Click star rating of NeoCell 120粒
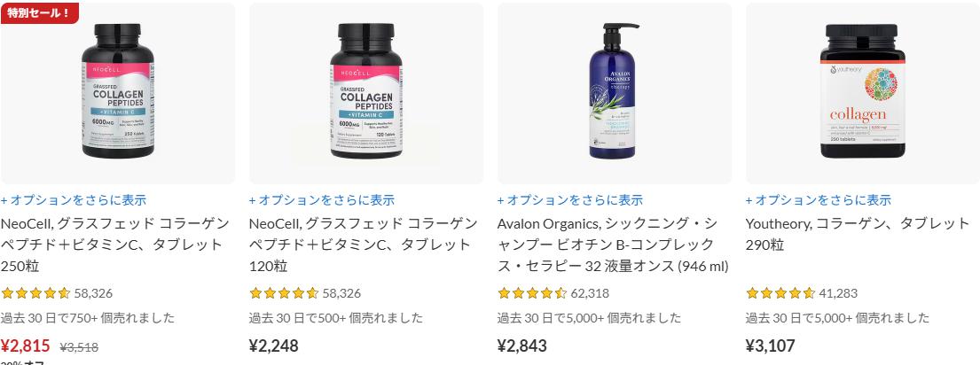 coord(284,293)
